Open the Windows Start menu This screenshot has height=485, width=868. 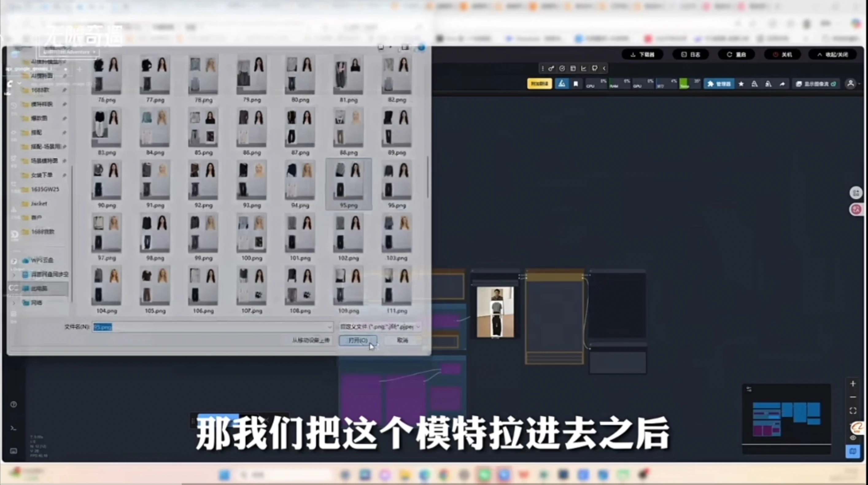pyautogui.click(x=225, y=475)
